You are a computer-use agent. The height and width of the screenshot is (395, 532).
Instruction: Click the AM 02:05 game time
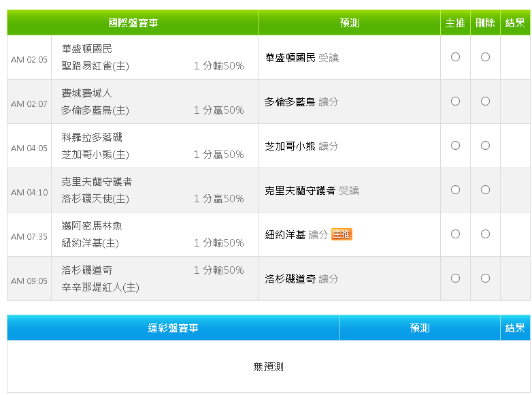coord(29,60)
